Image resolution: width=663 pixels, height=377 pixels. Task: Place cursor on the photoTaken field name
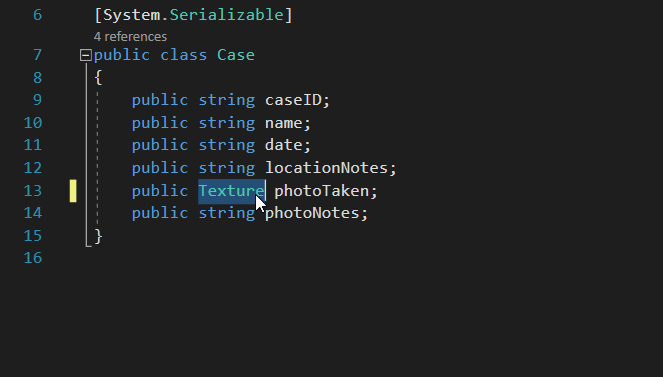[321, 191]
